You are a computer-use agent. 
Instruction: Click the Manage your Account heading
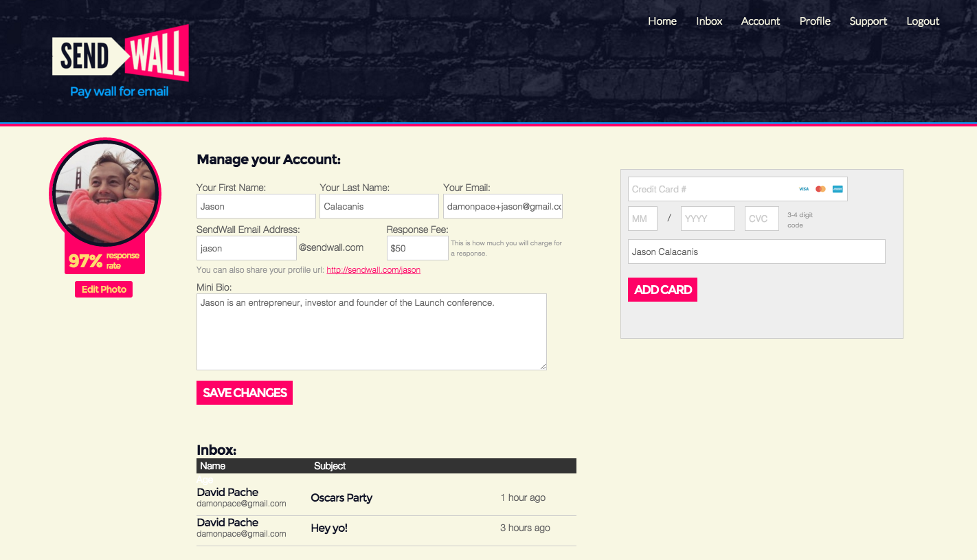[269, 159]
